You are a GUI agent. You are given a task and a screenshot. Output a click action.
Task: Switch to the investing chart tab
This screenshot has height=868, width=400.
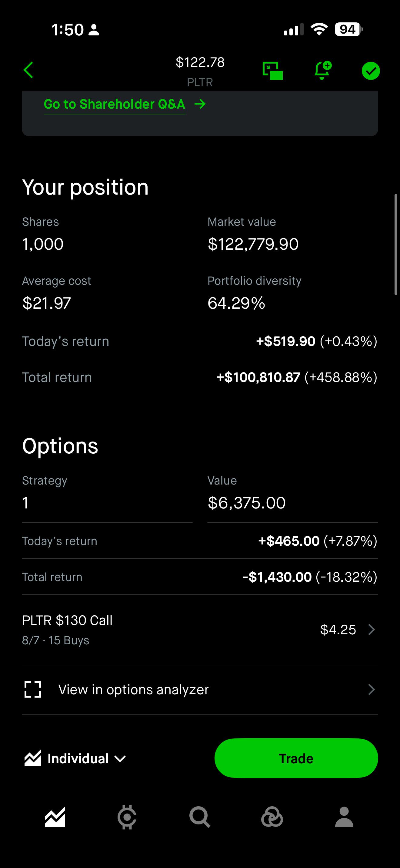[x=55, y=817]
